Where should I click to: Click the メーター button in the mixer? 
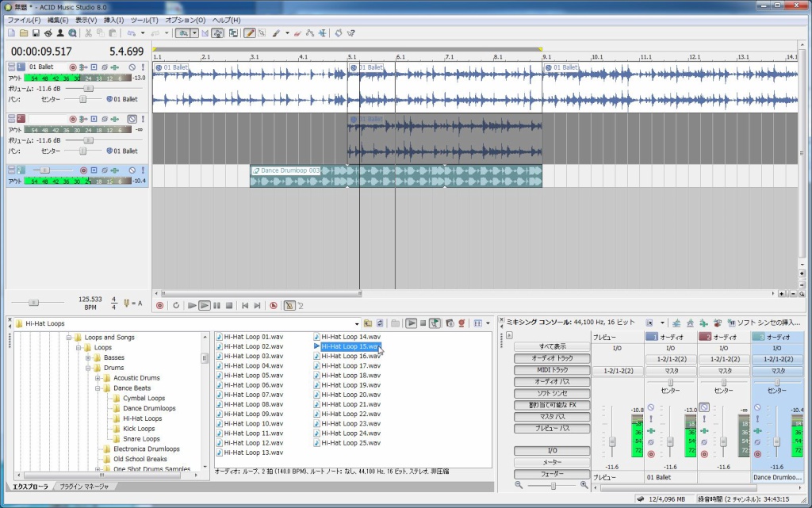point(552,463)
